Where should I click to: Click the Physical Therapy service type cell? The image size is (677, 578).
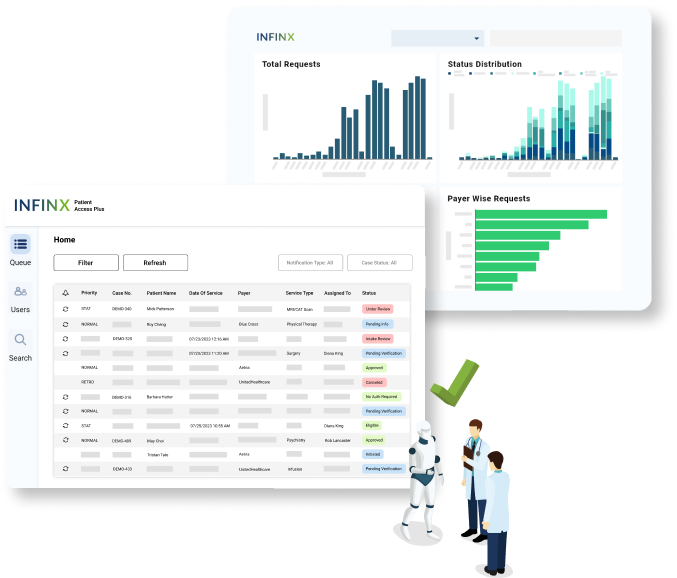[302, 324]
